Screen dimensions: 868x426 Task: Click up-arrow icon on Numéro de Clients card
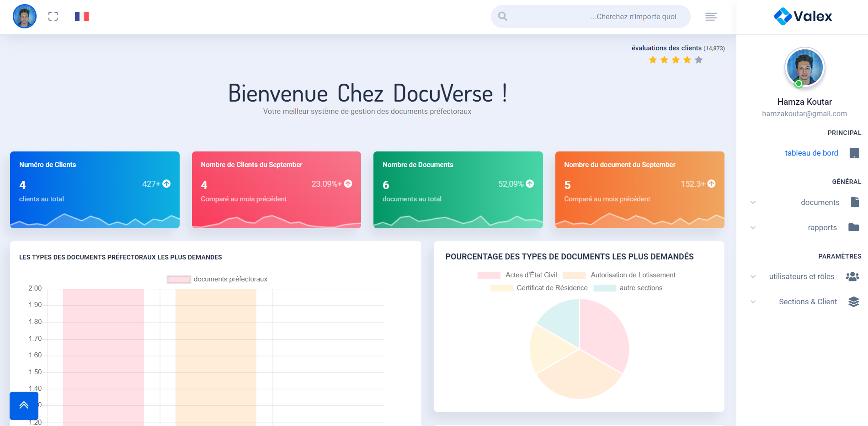tap(167, 183)
